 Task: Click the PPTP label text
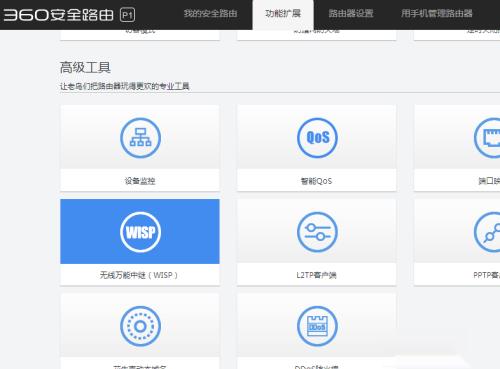[x=486, y=275]
